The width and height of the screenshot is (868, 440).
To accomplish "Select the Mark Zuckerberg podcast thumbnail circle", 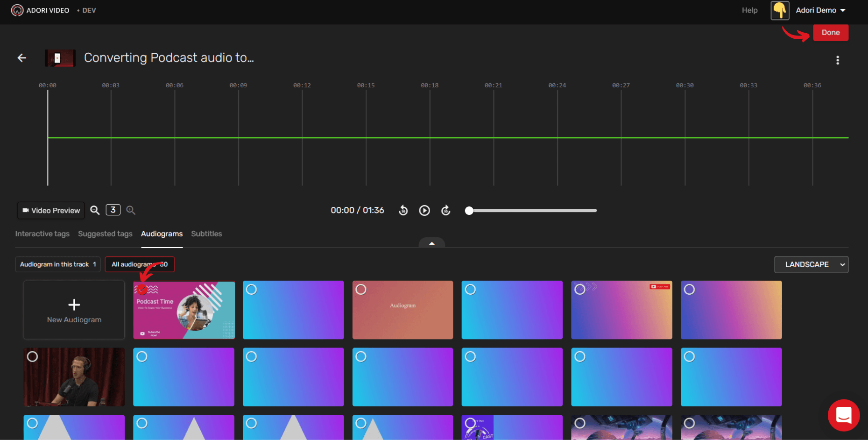I will tap(32, 356).
